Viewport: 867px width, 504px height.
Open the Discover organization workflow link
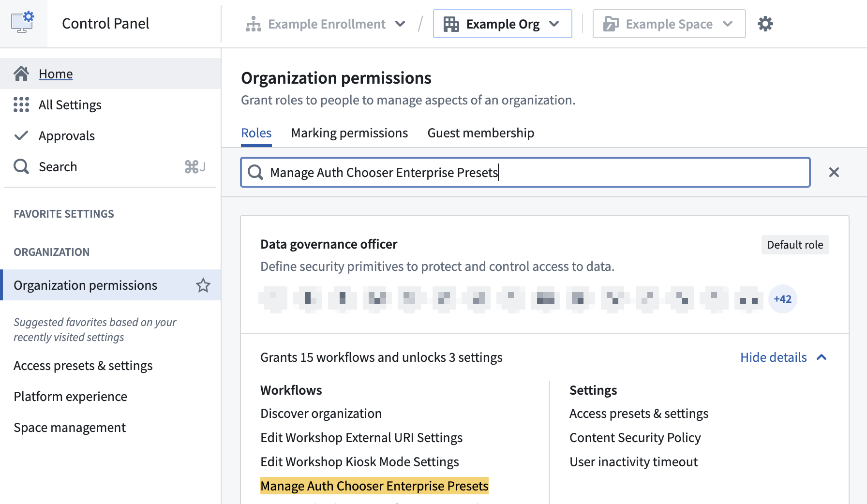(x=321, y=413)
